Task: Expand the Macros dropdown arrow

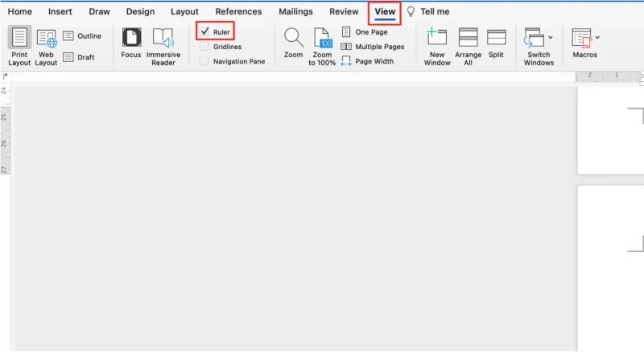Action: (597, 37)
